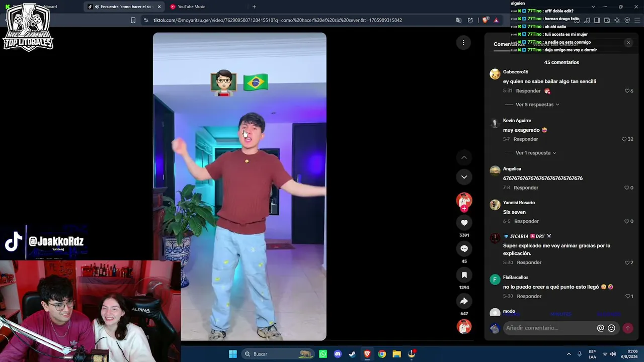Like the TikTok video with the heart icon
Screen dimensions: 644x362
[464, 223]
